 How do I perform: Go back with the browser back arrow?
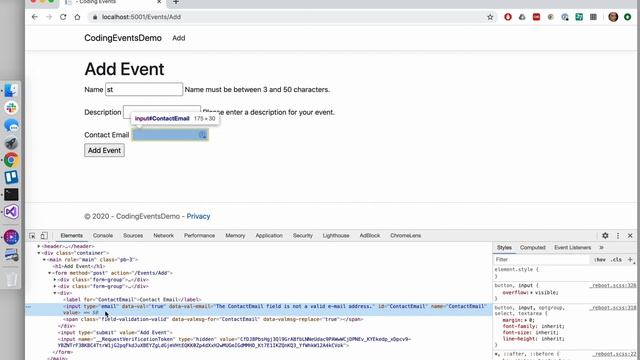coord(35,17)
